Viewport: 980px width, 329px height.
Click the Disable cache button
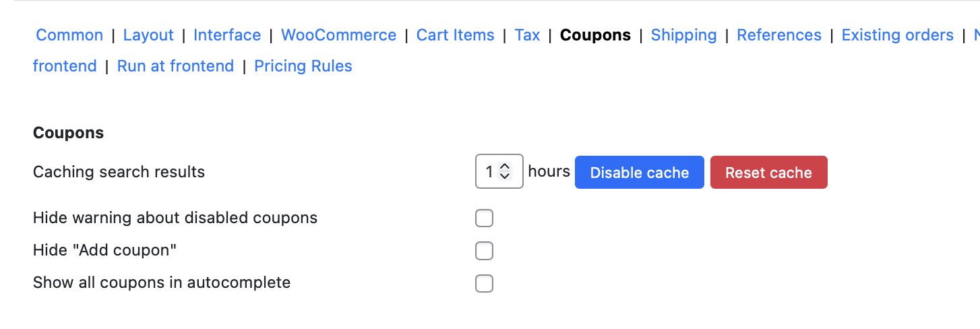point(639,173)
